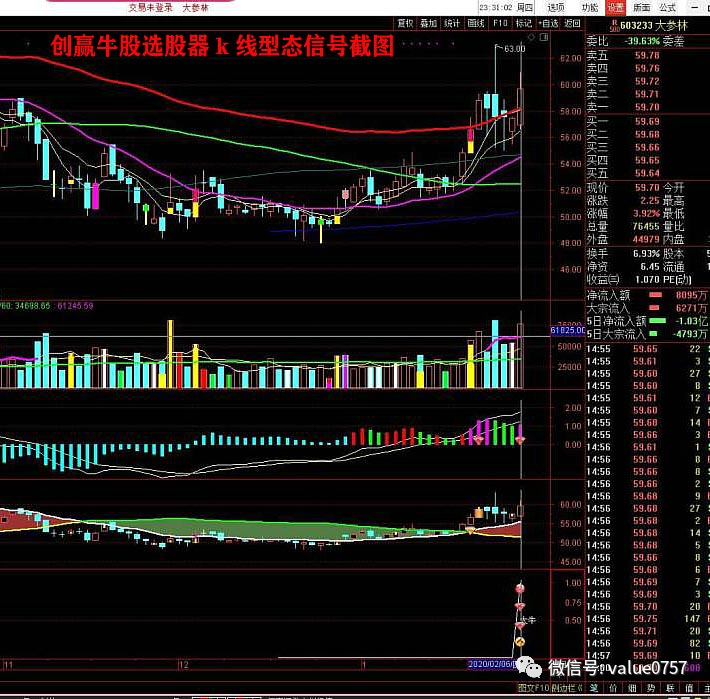Click the 卖一 ask price 59.70
This screenshot has width=710, height=699.
coord(647,107)
